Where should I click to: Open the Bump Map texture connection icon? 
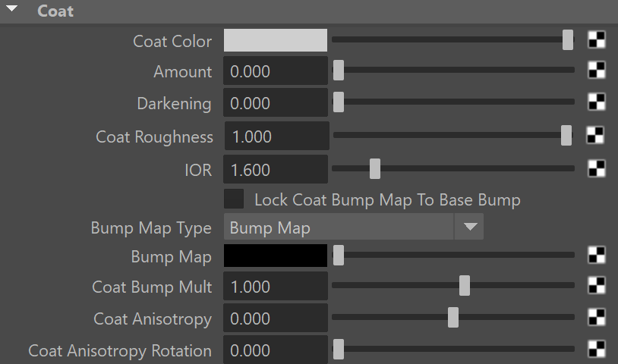(x=596, y=255)
